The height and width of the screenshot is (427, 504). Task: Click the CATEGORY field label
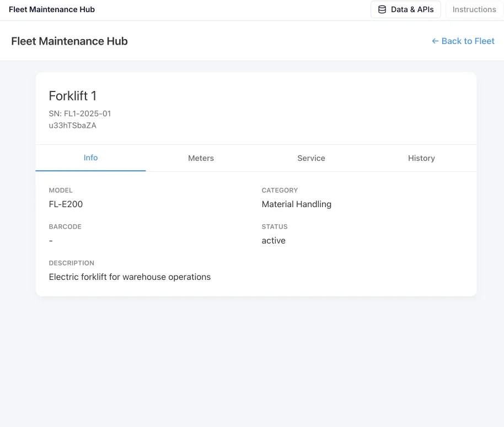pos(280,190)
